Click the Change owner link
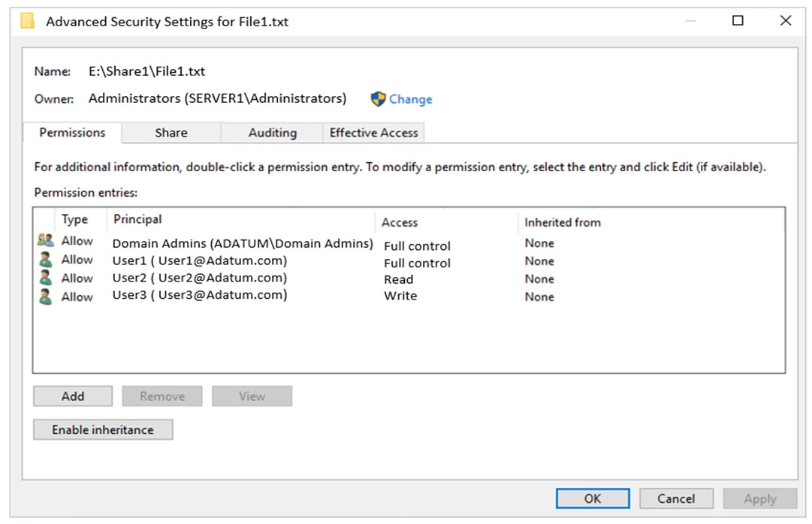This screenshot has height=524, width=812. coord(410,99)
